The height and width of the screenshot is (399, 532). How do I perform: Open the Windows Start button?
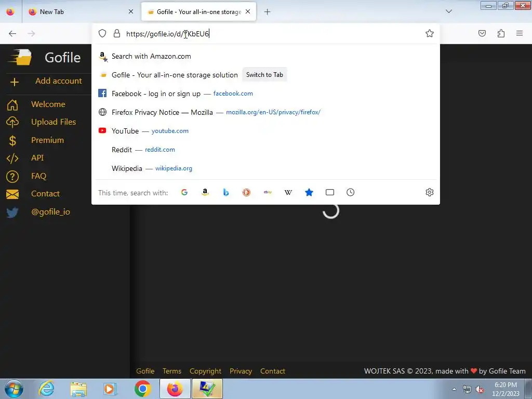[x=14, y=389]
